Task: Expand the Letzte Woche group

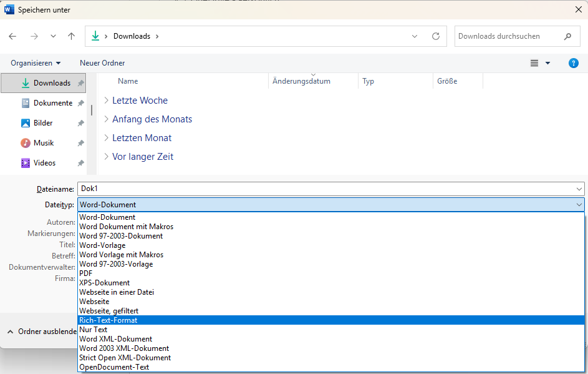Action: point(107,101)
